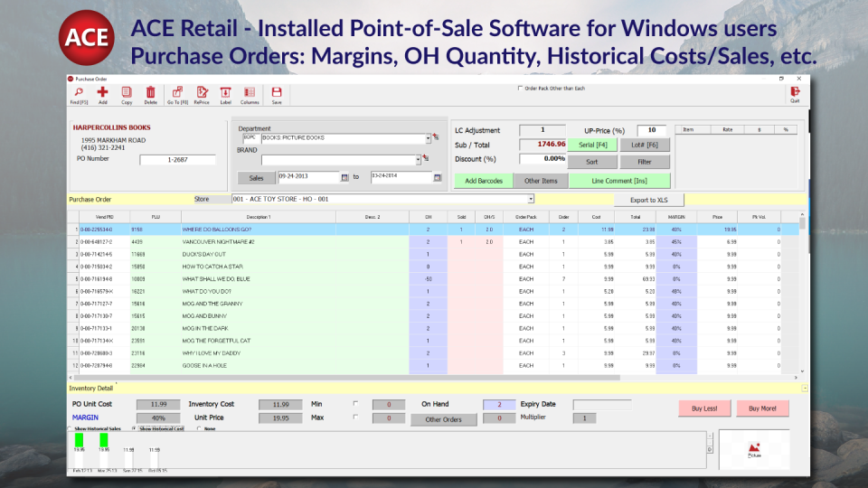The image size is (868, 488).
Task: Click the Sort button
Action: coord(591,162)
